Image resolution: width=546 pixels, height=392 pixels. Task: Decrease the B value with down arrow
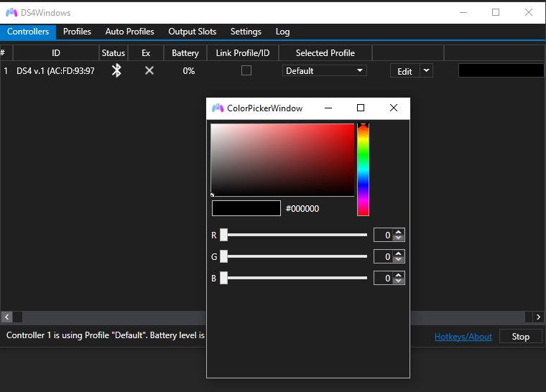coord(398,281)
